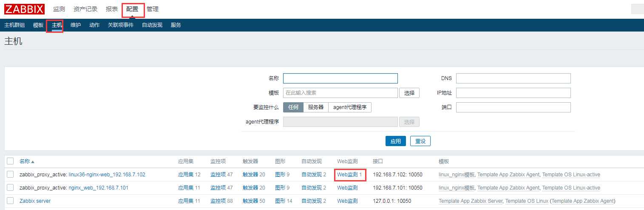Click the 应用 filter button
This screenshot has width=644, height=210.
tap(396, 141)
